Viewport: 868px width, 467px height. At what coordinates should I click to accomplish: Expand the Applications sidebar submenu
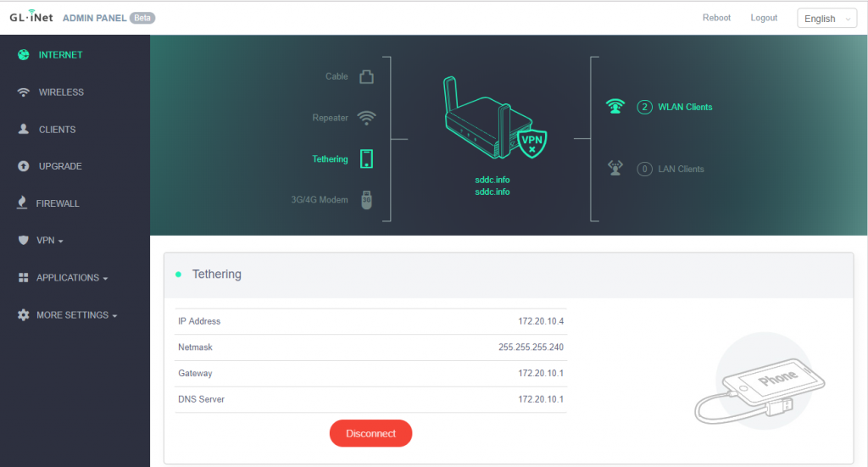tap(70, 278)
